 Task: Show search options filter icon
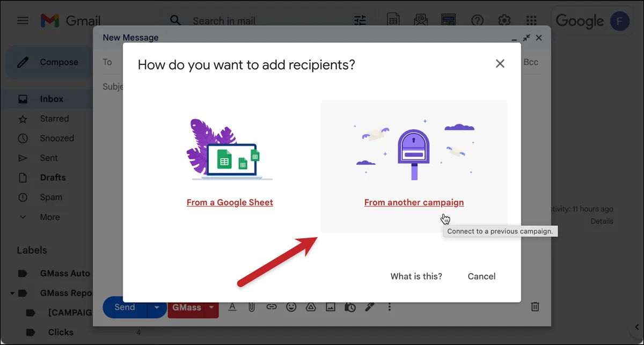(360, 21)
